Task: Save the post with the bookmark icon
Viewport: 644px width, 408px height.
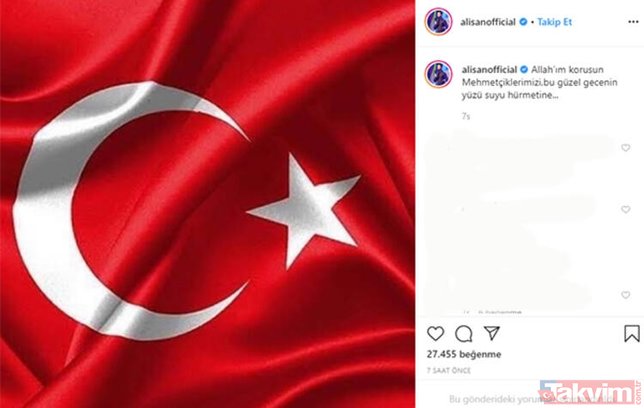Action: (x=632, y=333)
